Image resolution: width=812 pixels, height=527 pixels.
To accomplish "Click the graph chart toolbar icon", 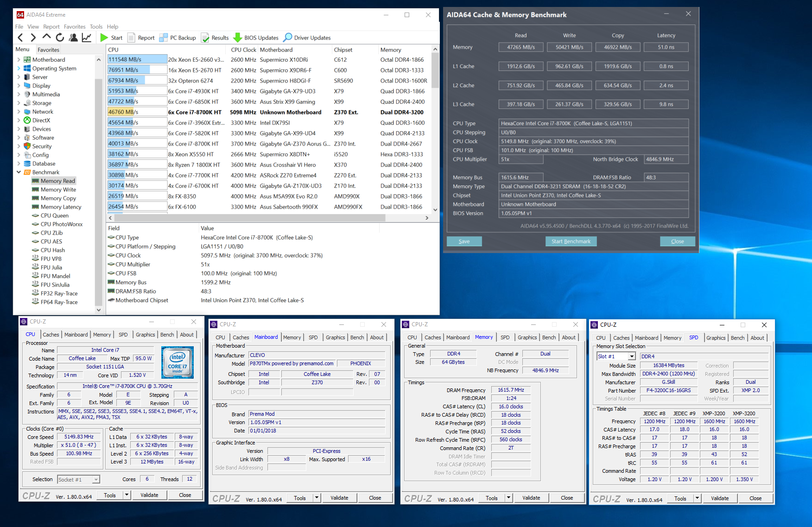I will (87, 38).
